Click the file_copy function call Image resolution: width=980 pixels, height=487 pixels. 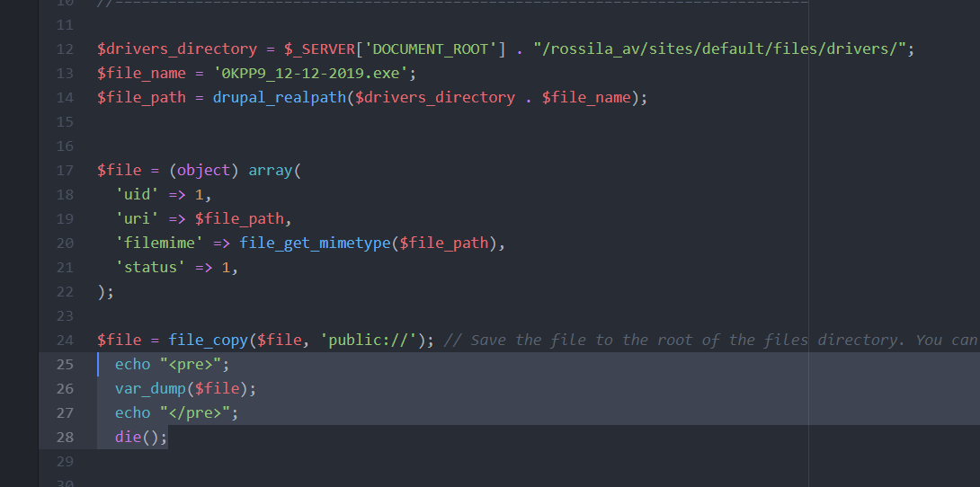208,340
